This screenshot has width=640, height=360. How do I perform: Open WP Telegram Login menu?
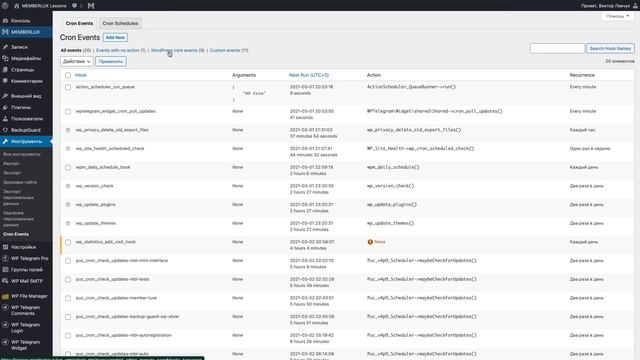pyautogui.click(x=26, y=328)
